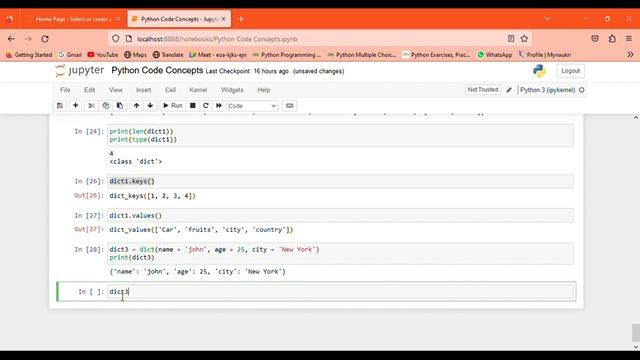Insert a cell below using plus icon

pyautogui.click(x=76, y=106)
